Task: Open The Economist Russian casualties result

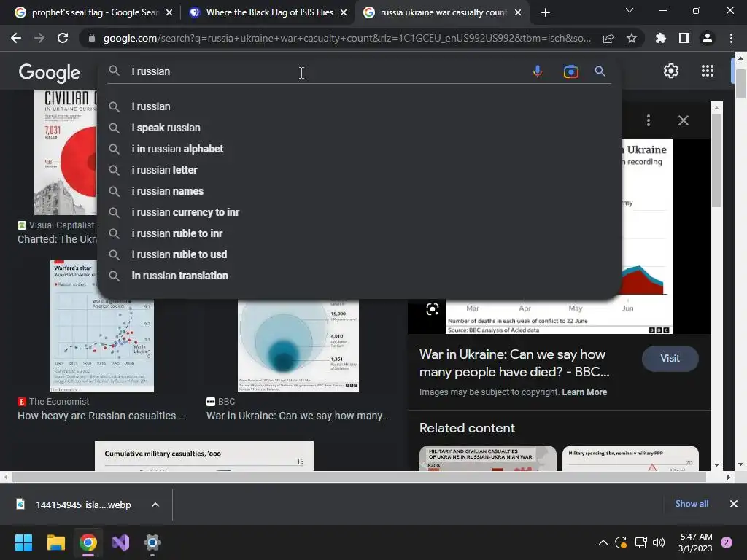Action: click(101, 416)
